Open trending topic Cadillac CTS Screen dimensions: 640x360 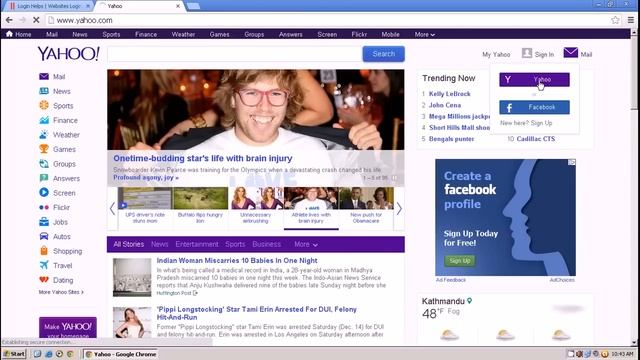(536, 139)
